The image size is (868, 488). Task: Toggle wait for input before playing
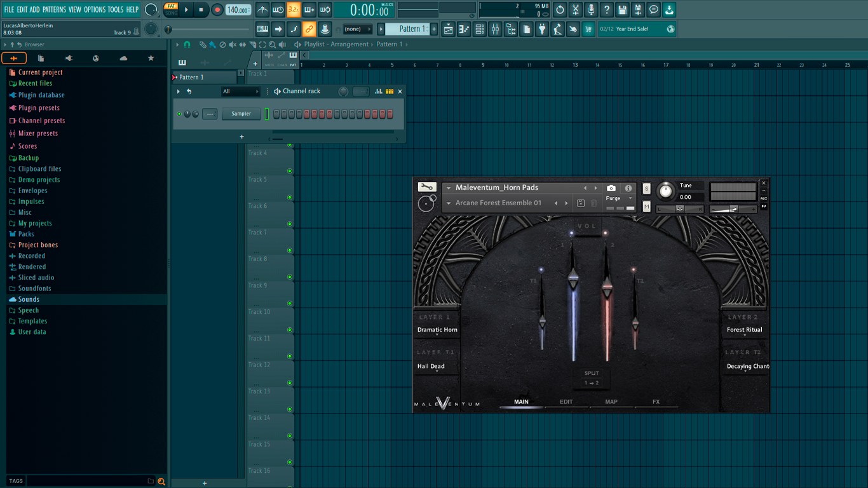(278, 10)
